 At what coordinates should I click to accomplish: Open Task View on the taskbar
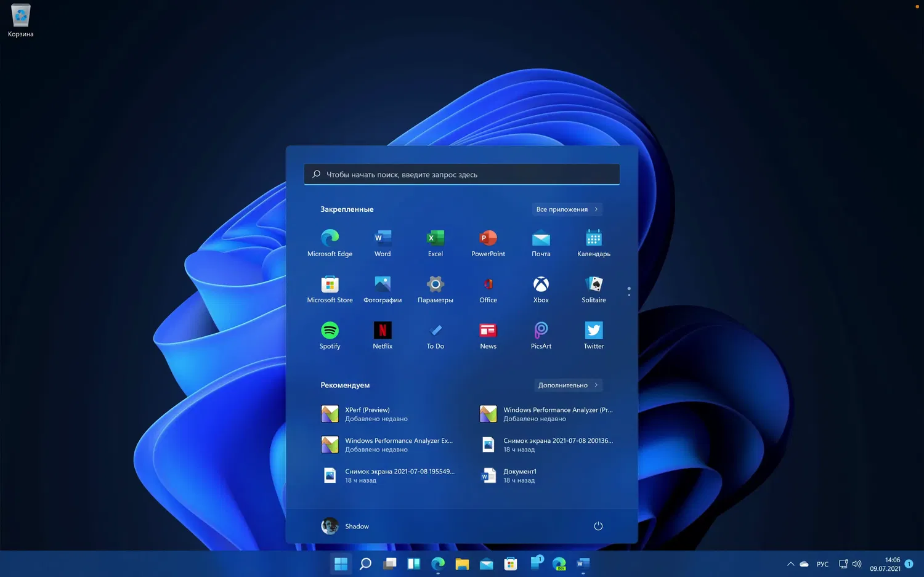pyautogui.click(x=389, y=563)
